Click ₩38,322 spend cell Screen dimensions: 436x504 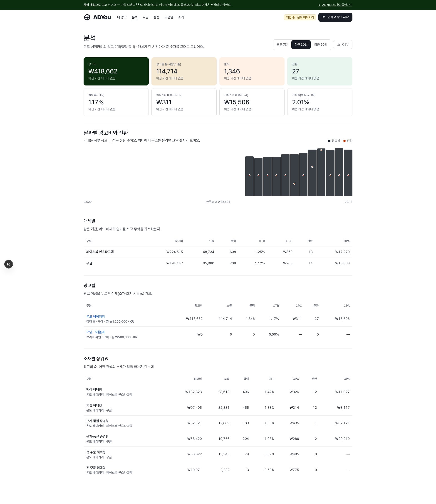[x=194, y=454]
